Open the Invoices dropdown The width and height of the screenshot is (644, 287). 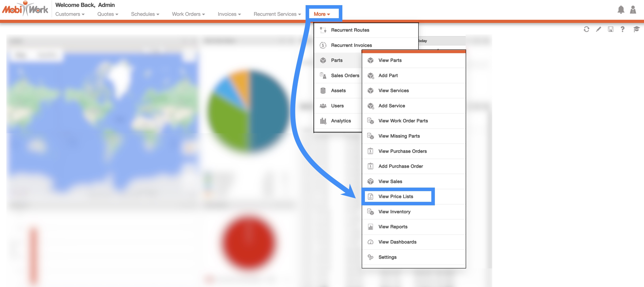229,14
